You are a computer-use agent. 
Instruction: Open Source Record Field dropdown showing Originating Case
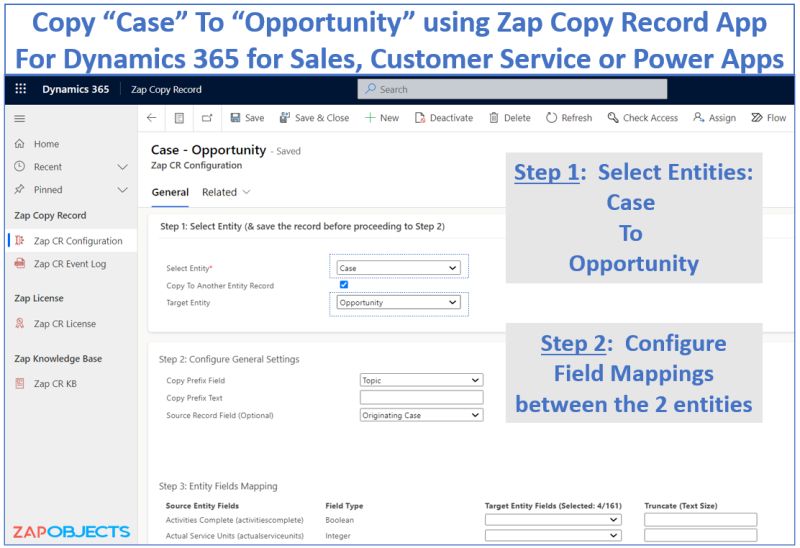click(421, 415)
